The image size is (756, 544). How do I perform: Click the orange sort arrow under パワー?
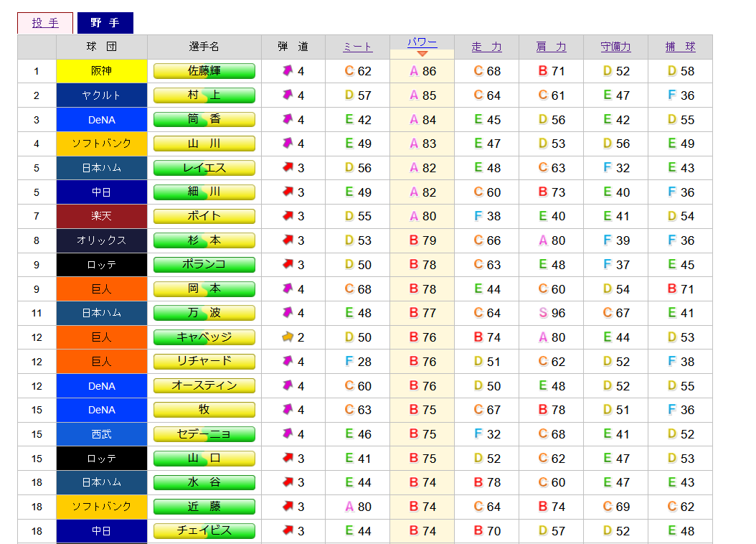422,54
